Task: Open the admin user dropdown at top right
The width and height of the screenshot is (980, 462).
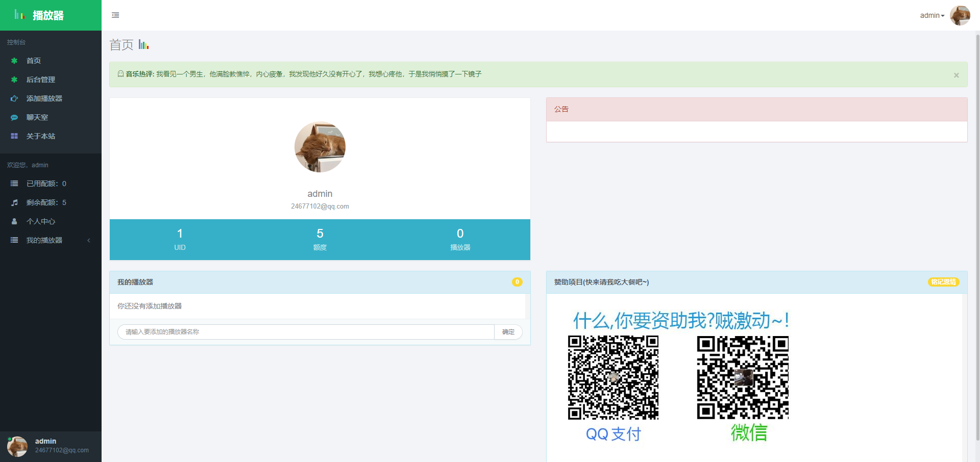Action: coord(932,15)
